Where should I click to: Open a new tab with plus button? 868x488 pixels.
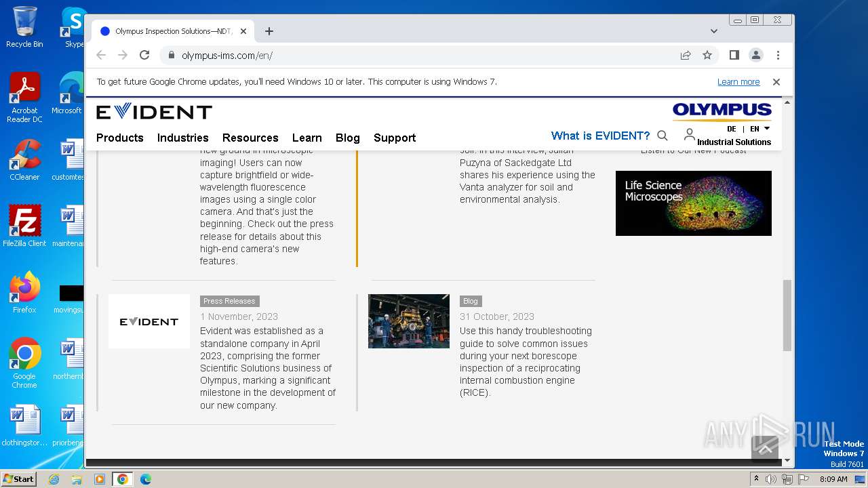pos(269,31)
